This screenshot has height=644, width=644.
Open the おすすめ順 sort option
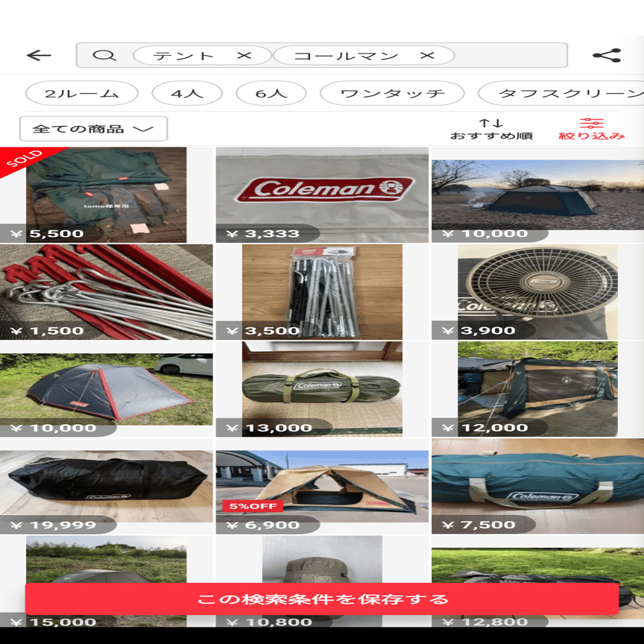click(491, 129)
